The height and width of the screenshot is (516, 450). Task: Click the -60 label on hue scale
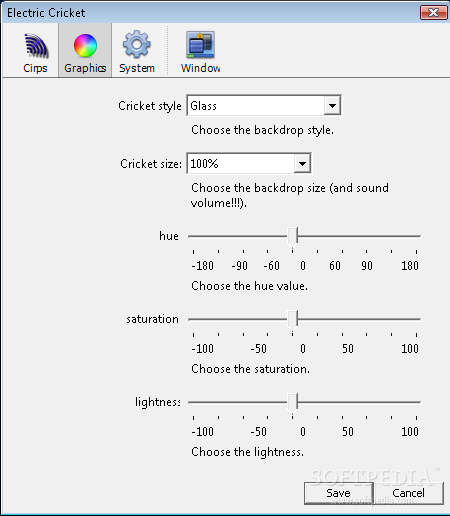[271, 266]
